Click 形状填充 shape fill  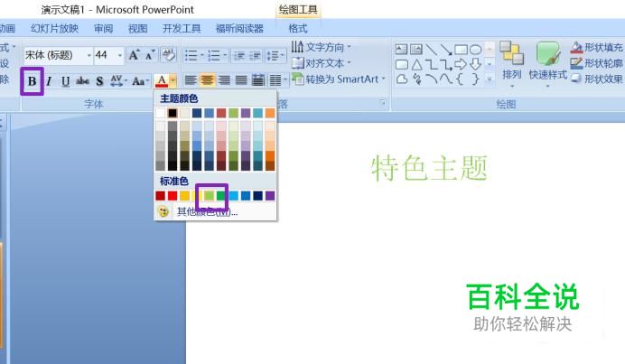tap(596, 48)
